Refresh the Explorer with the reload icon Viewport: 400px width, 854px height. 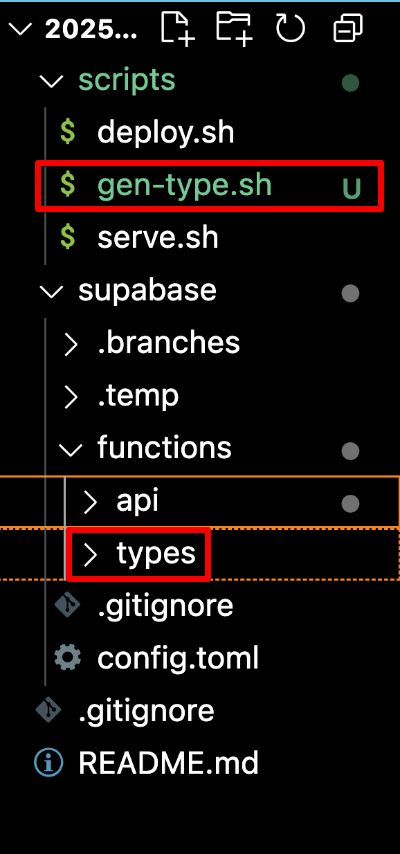(290, 28)
